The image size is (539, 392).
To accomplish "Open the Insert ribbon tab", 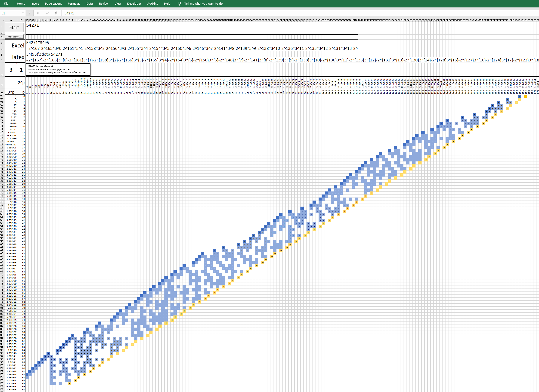I will point(35,3).
